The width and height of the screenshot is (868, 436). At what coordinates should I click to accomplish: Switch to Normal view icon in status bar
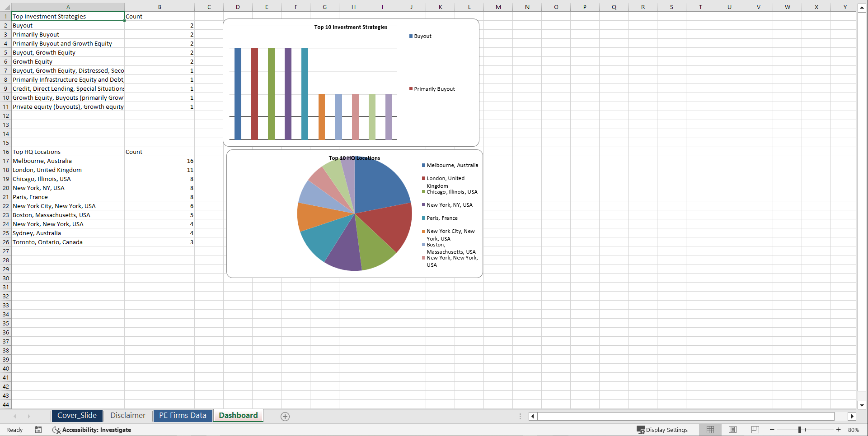710,430
